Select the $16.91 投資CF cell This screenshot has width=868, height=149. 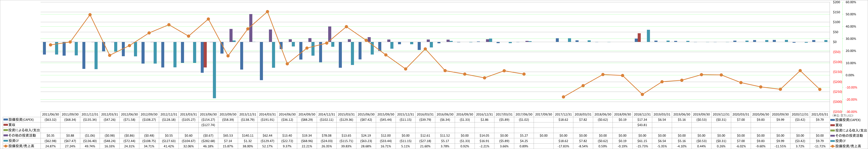point(485,141)
